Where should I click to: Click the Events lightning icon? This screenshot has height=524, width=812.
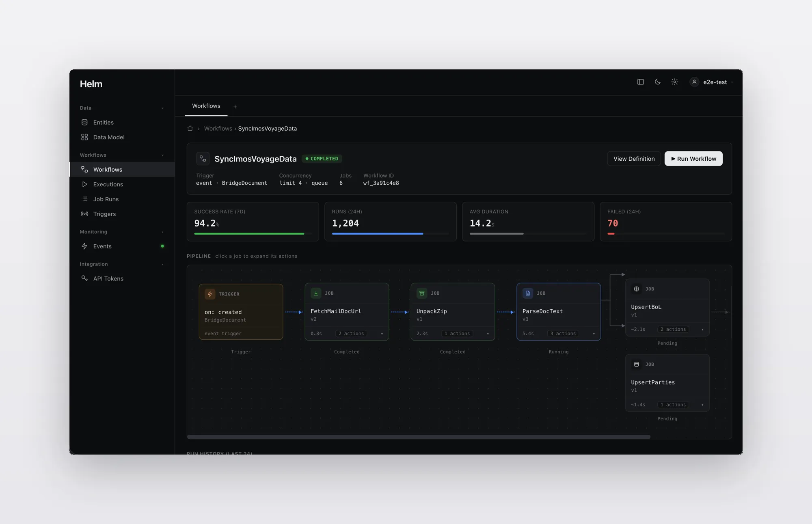pyautogui.click(x=84, y=246)
